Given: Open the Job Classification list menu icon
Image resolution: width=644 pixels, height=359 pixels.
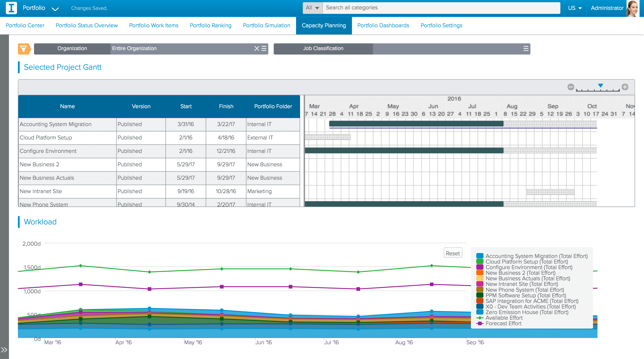Looking at the screenshot, I should coord(526,49).
